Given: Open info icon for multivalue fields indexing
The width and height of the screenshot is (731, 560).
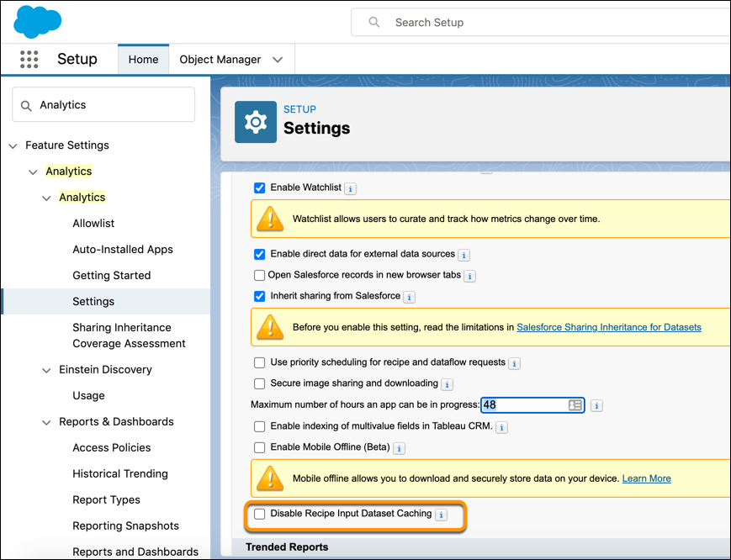Looking at the screenshot, I should (501, 427).
